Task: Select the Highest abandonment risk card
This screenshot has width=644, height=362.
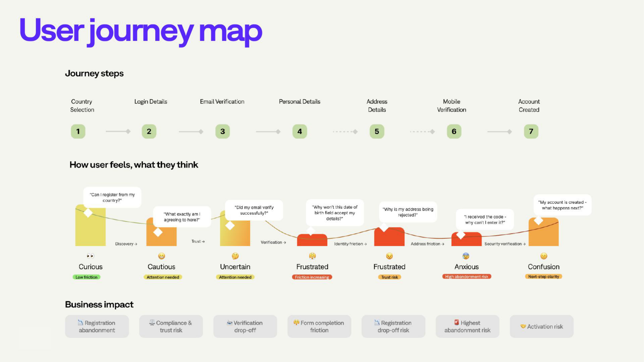Action: (468, 326)
